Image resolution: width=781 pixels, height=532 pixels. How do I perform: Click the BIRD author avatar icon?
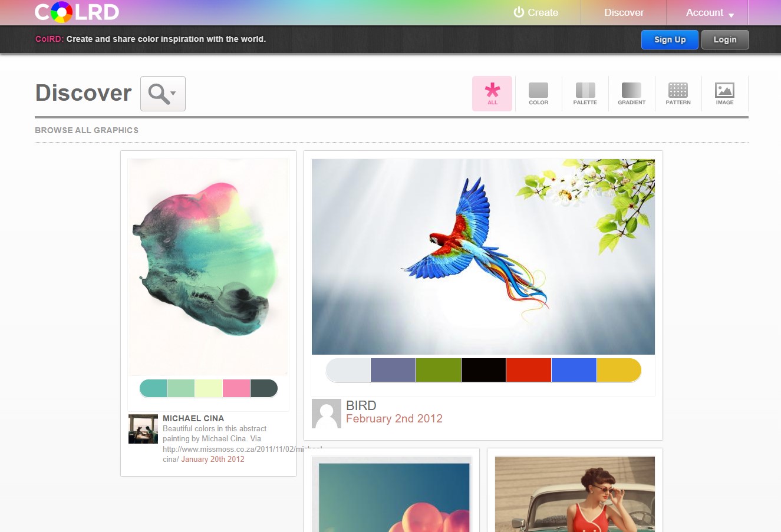tap(327, 414)
